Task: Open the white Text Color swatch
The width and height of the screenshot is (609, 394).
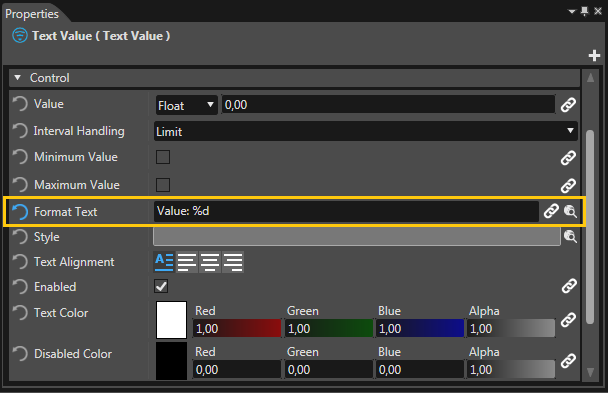Action: pos(171,320)
